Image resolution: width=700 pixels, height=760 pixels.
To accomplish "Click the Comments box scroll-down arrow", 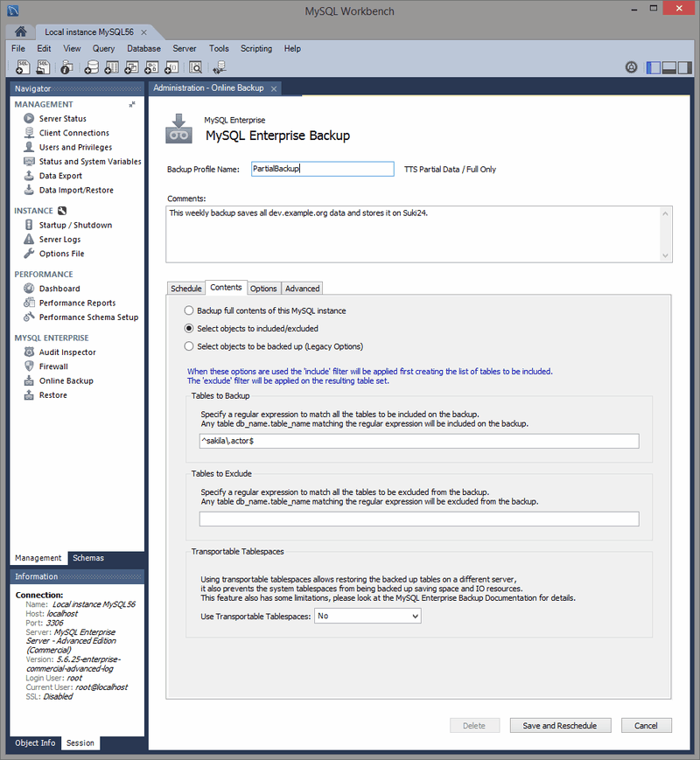I will 665,255.
